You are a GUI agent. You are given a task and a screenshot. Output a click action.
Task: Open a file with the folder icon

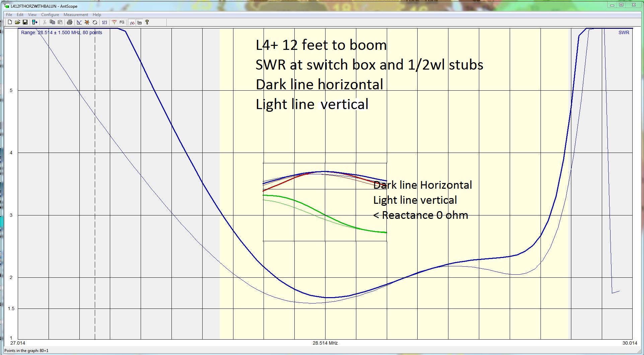pos(17,22)
